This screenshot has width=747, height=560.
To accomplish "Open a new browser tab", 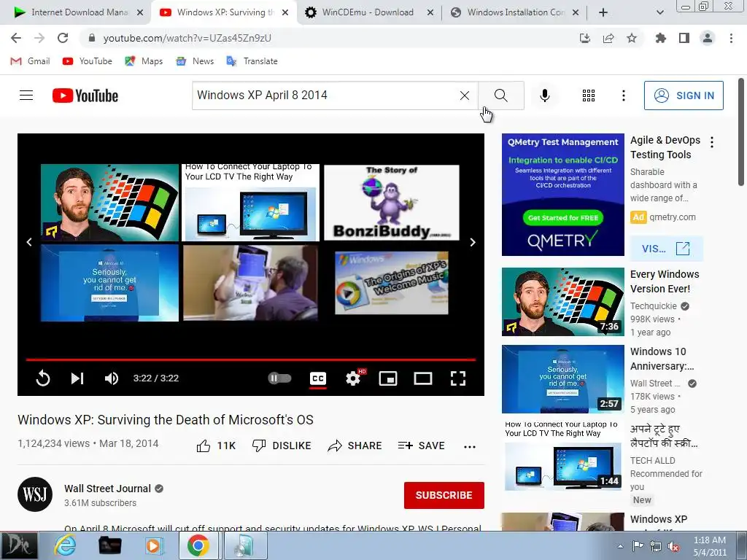I will click(x=603, y=12).
